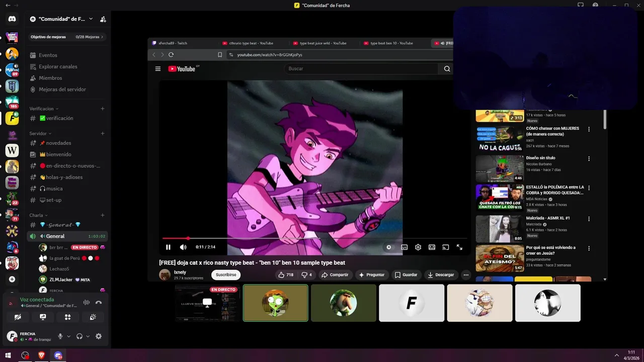644x362 pixels.
Task: Select the General voice channel
Action: click(x=67, y=236)
